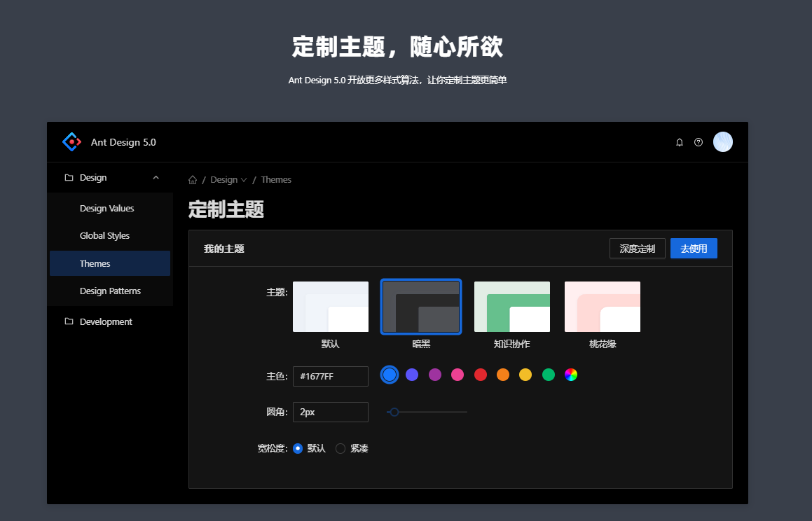Screen dimensions: 812x521
Task: Select the 默认 spacing radio button
Action: tap(298, 449)
